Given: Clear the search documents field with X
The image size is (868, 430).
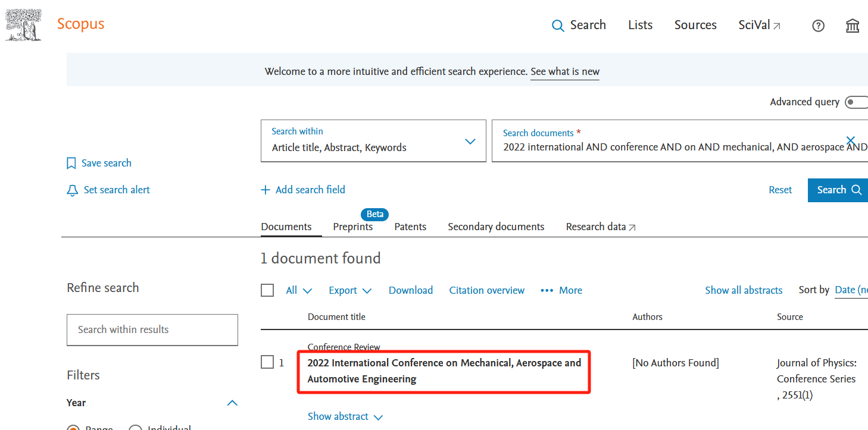Looking at the screenshot, I should click(851, 141).
